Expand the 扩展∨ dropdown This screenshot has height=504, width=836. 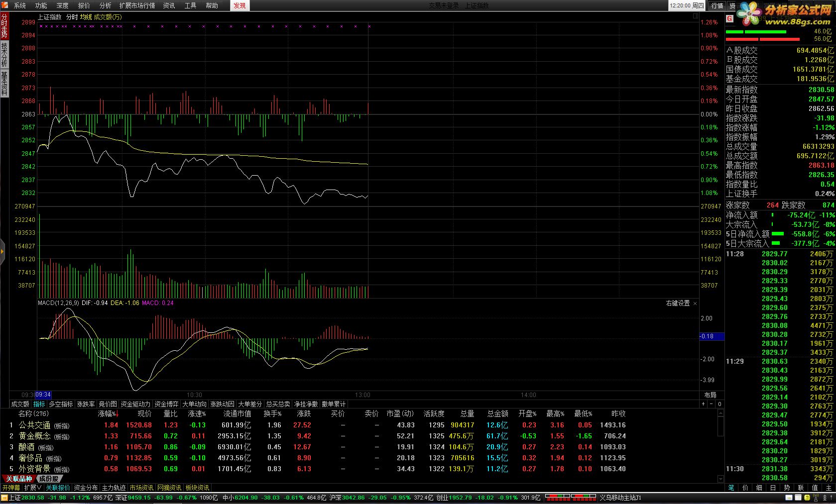coord(33,488)
